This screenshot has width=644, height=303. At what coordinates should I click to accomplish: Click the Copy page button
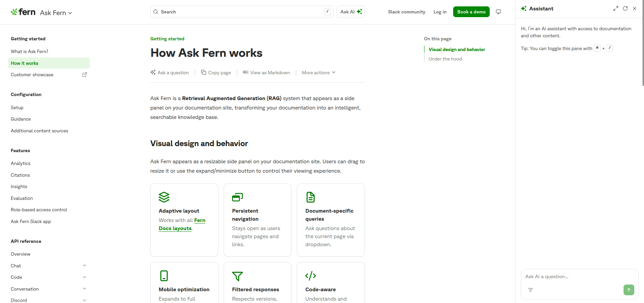coord(216,73)
